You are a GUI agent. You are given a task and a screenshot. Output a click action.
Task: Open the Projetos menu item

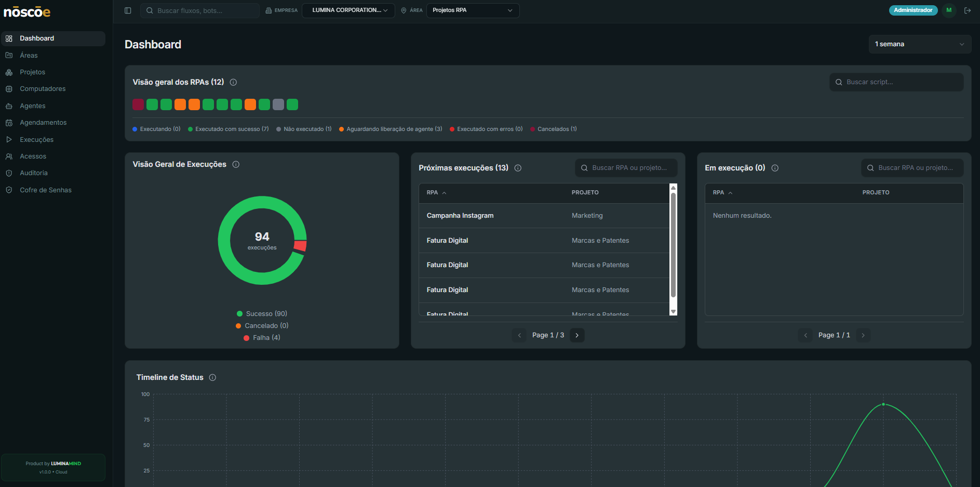point(53,72)
